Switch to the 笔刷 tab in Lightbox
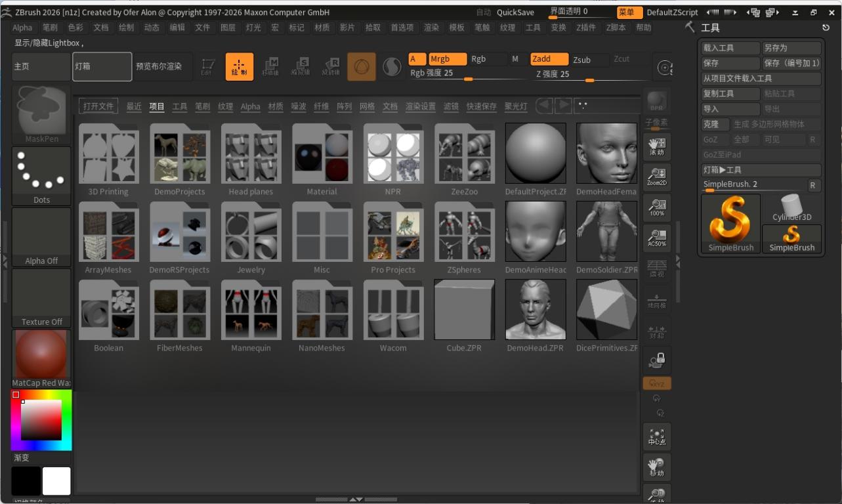Screen dimensions: 842x504 (x=202, y=106)
